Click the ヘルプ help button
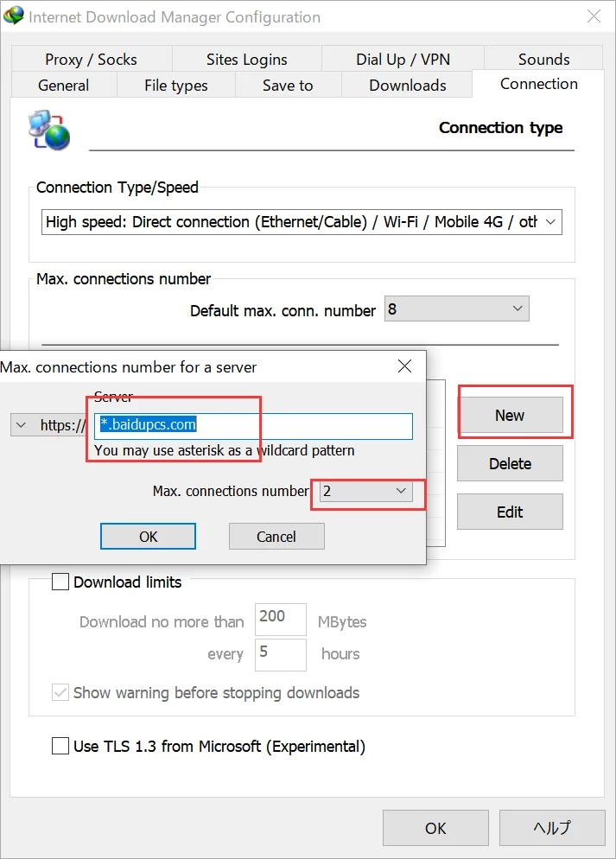This screenshot has height=859, width=616. [x=552, y=828]
